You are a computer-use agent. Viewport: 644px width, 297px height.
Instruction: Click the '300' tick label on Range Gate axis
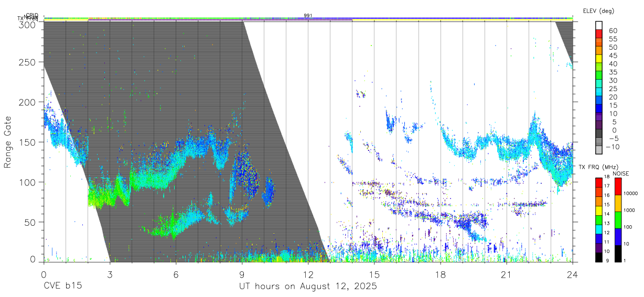(27, 24)
